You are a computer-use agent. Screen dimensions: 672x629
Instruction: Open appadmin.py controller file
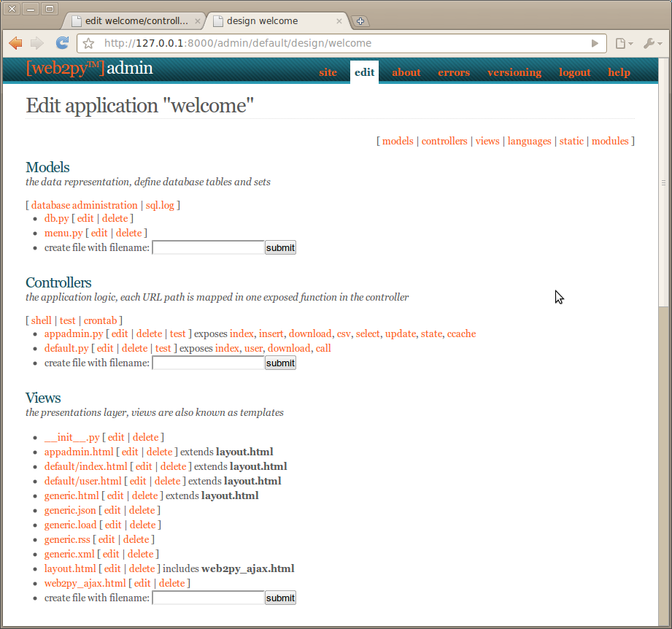tap(74, 333)
